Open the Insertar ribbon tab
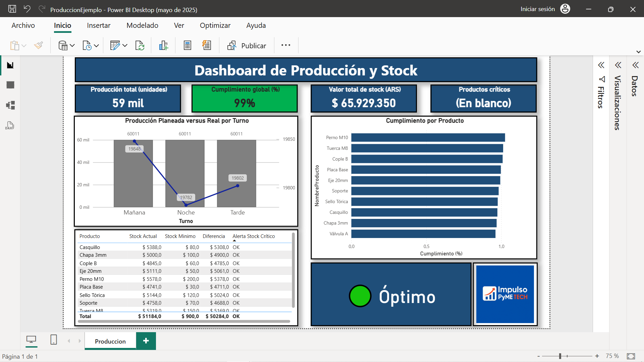This screenshot has height=362, width=644. pyautogui.click(x=99, y=25)
